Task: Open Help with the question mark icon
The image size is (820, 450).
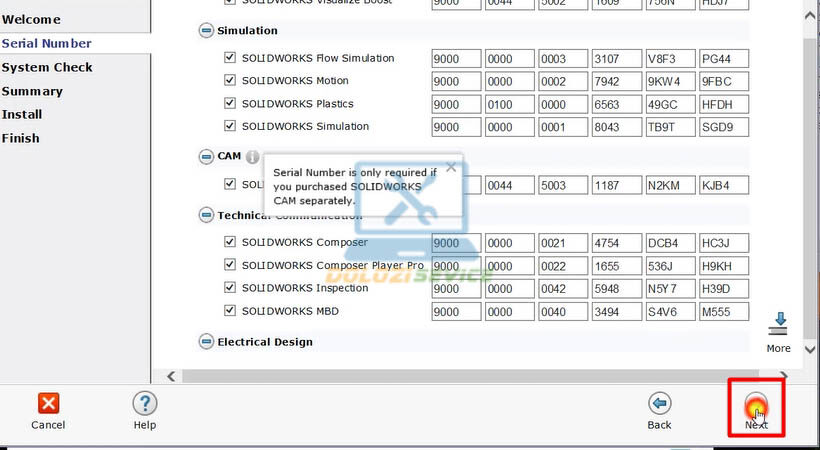Action: pos(145,403)
